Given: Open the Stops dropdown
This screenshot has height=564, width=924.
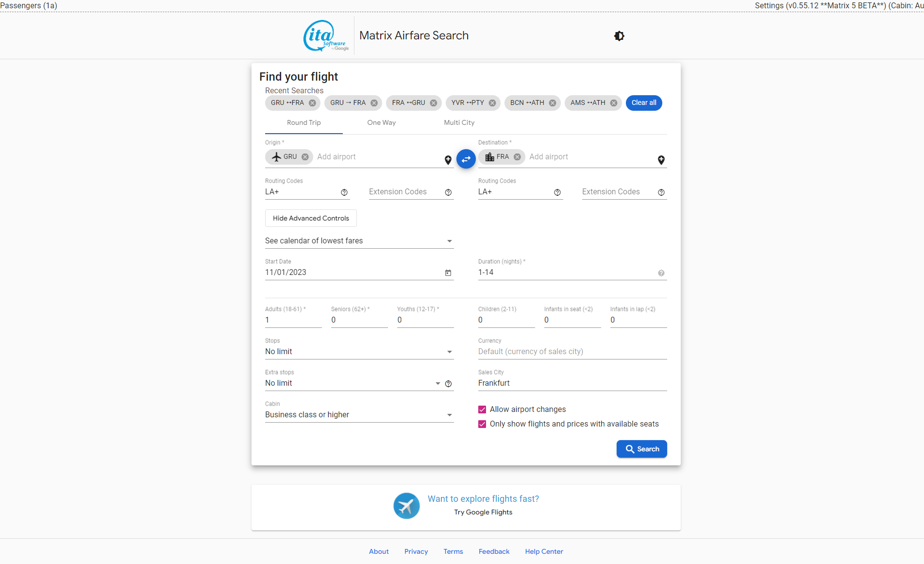Looking at the screenshot, I should coord(359,352).
